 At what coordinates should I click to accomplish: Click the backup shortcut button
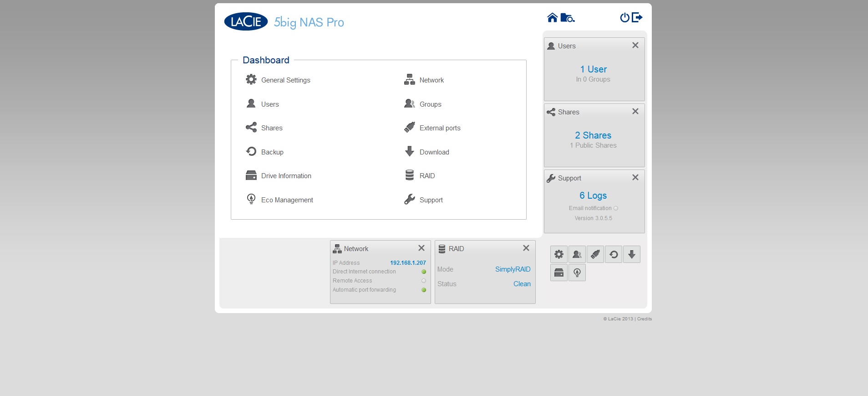[614, 254]
